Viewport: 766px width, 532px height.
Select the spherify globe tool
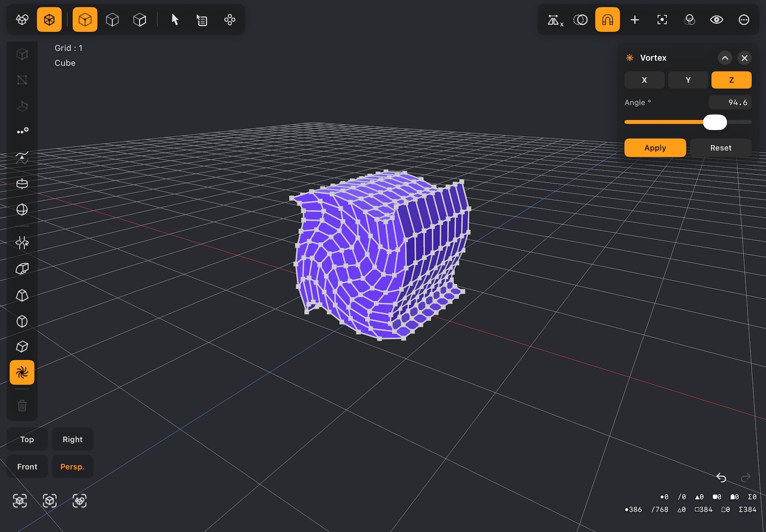point(22,210)
